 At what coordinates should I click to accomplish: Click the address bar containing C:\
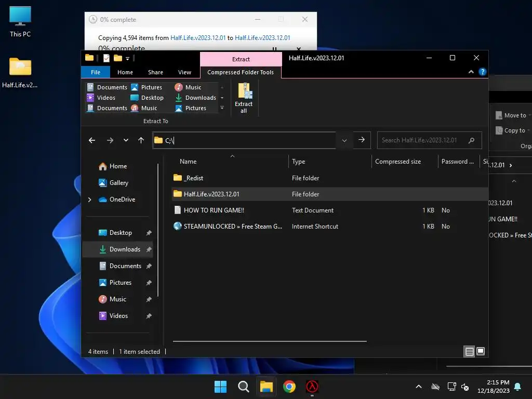pyautogui.click(x=244, y=140)
